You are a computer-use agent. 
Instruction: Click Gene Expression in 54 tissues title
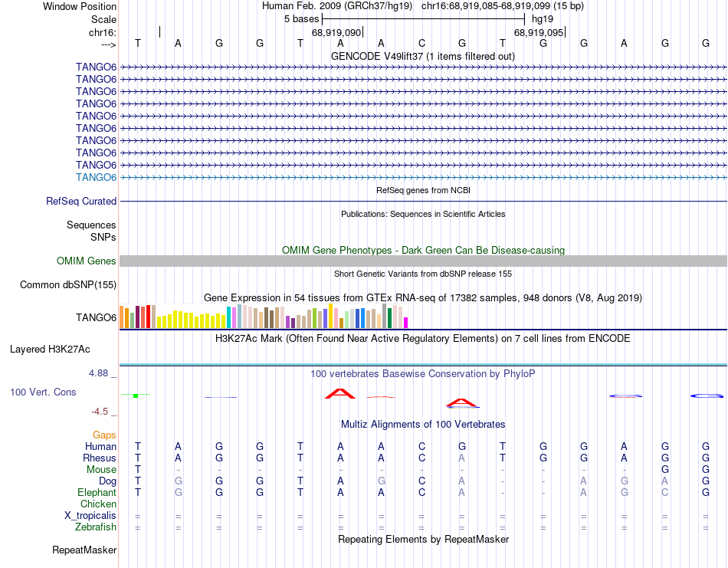click(423, 297)
